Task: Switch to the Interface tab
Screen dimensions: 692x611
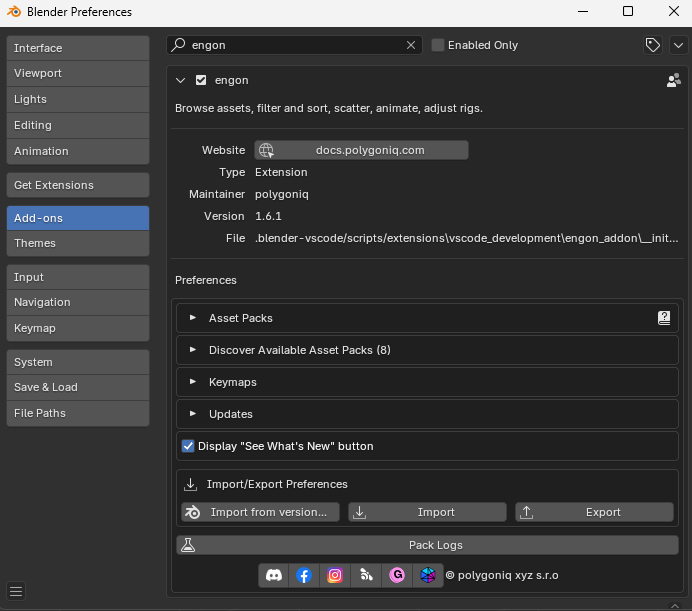Action: coord(78,48)
